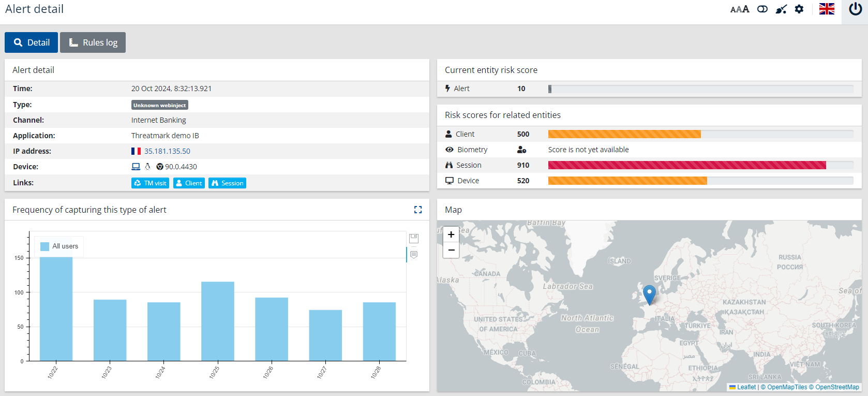Click the 10/28 bar in chart
Image resolution: width=868 pixels, height=396 pixels.
pos(379,332)
